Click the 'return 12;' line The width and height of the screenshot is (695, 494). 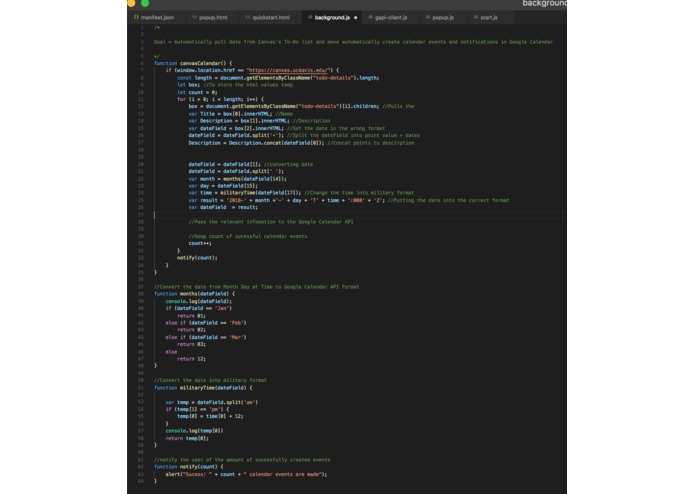(x=191, y=358)
